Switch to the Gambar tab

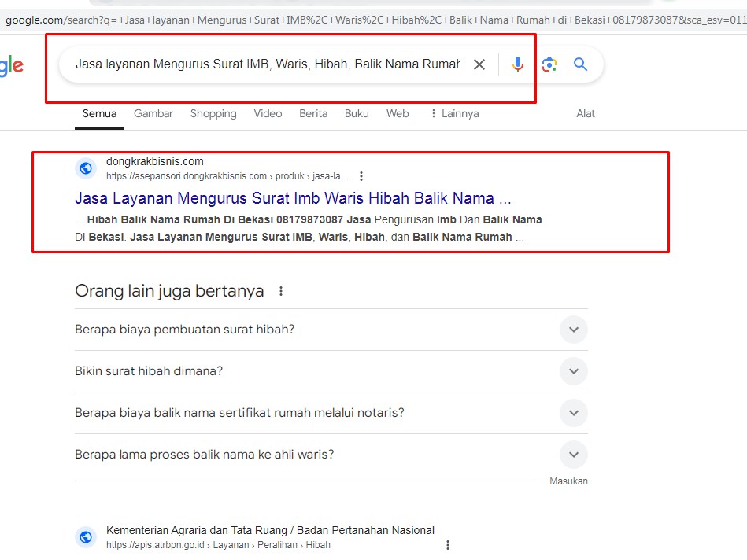153,113
